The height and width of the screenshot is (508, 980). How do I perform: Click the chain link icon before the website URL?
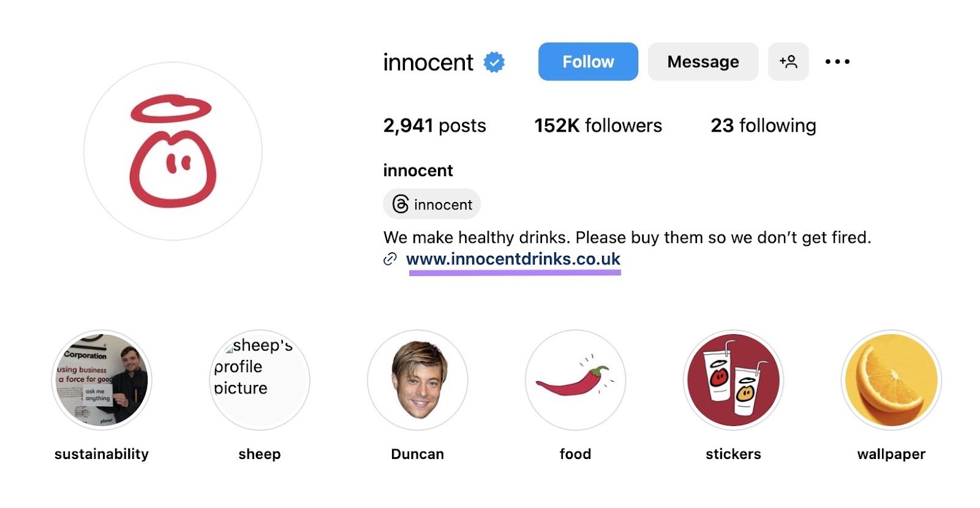tap(390, 259)
